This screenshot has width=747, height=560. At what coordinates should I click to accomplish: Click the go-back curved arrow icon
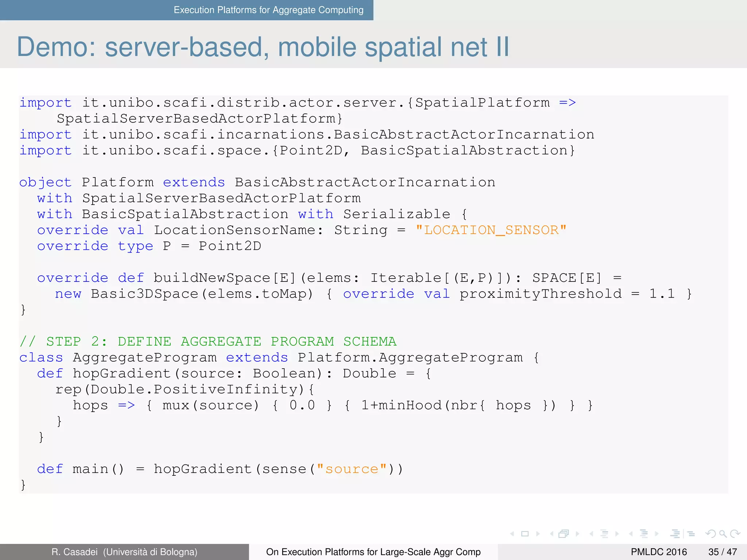711,534
